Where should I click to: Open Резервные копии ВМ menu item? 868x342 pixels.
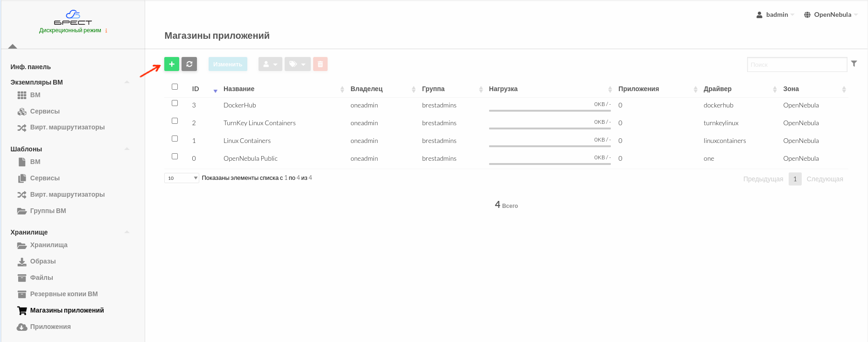(63, 294)
